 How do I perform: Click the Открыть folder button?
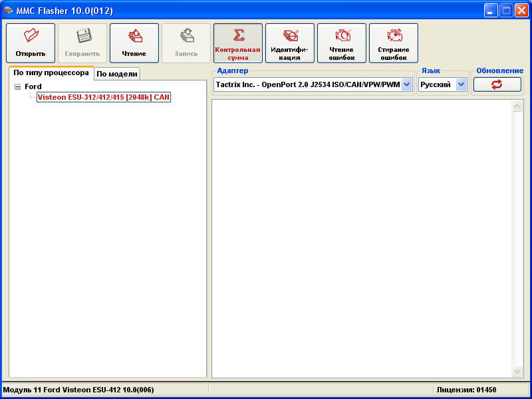pos(31,43)
